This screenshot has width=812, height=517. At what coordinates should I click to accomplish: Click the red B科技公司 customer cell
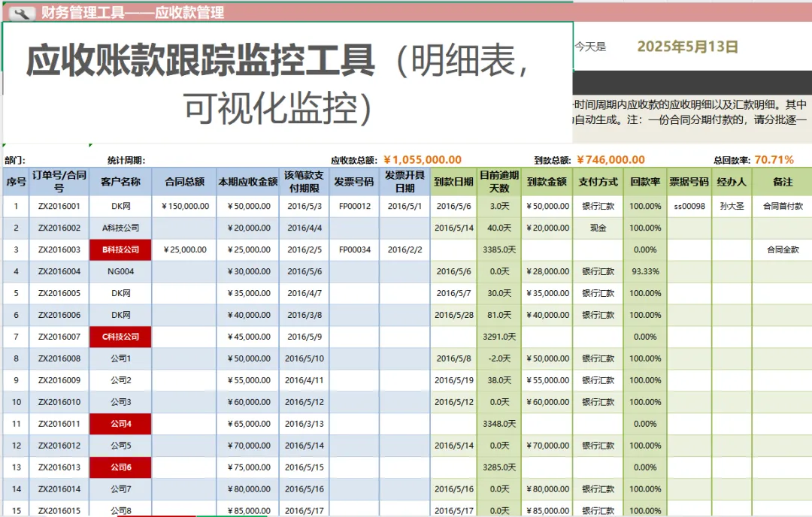point(120,249)
